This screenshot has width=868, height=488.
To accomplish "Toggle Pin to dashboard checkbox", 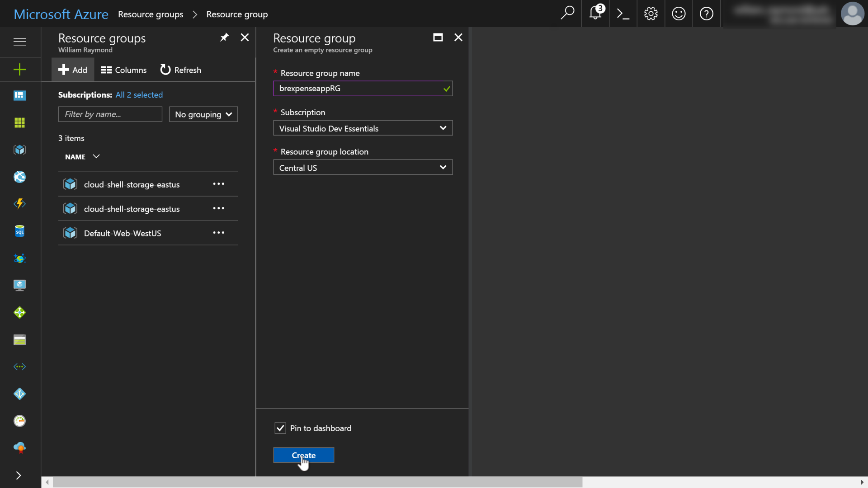I will [280, 428].
